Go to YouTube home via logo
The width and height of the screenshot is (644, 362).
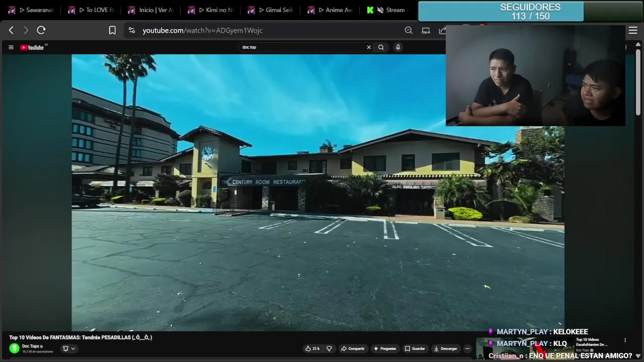click(x=33, y=47)
